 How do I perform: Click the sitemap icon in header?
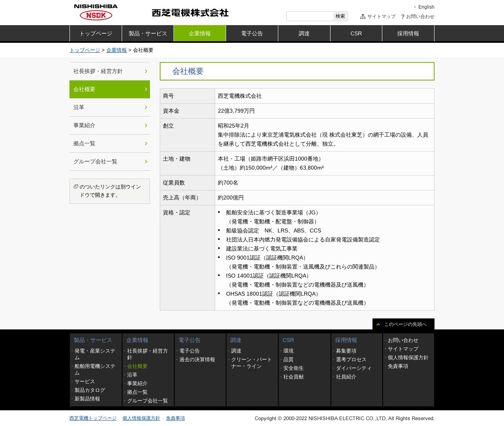click(x=363, y=16)
